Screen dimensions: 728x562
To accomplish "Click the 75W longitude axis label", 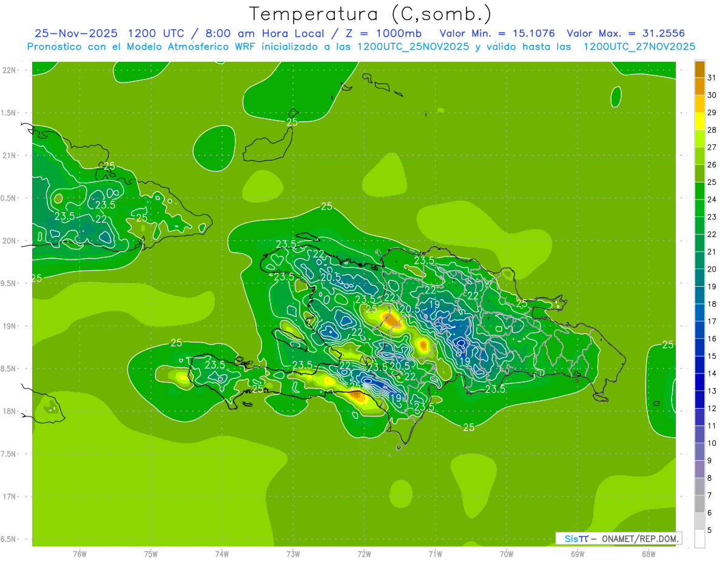I will (150, 554).
